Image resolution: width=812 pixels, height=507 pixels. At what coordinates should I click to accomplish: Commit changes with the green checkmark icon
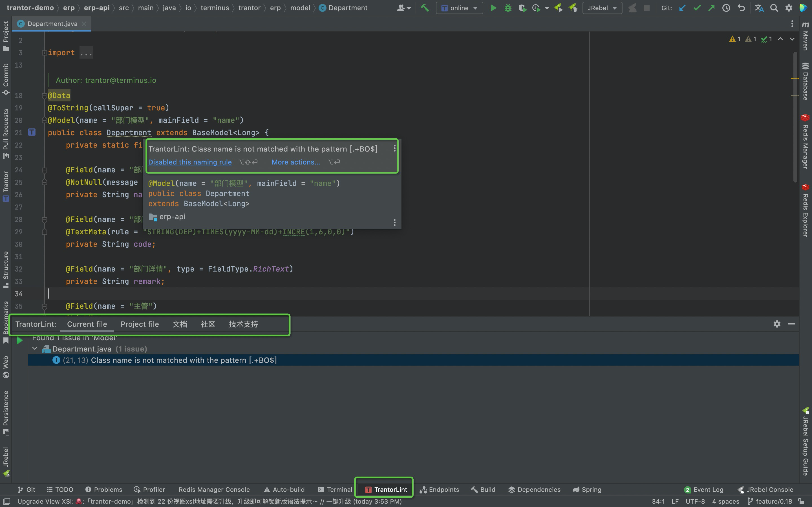(697, 8)
